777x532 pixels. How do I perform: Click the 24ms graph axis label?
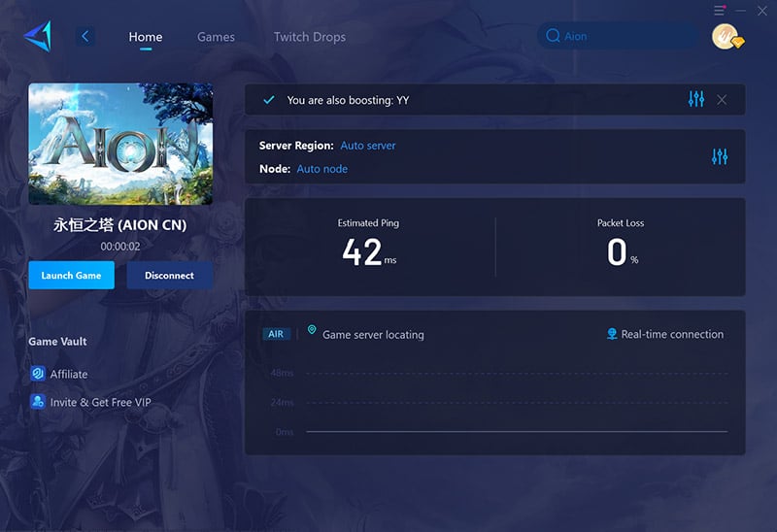(282, 403)
